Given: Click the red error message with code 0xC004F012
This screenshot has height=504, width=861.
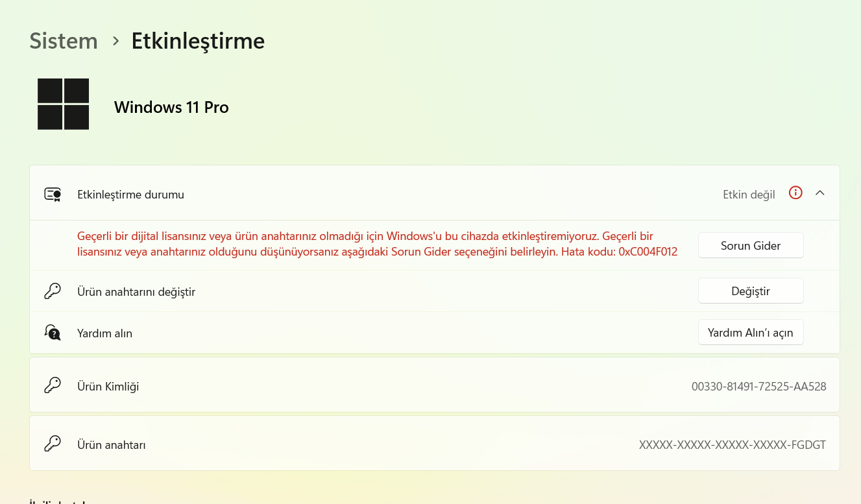Looking at the screenshot, I should pos(377,244).
